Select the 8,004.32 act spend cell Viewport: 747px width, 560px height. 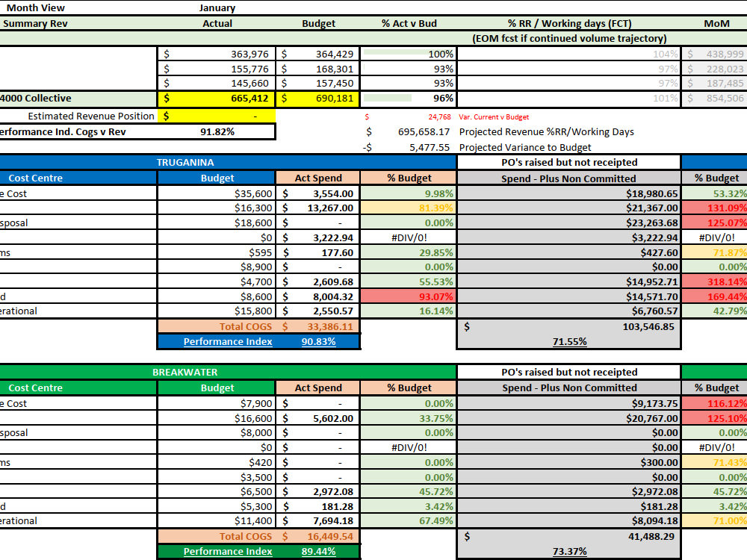[318, 296]
